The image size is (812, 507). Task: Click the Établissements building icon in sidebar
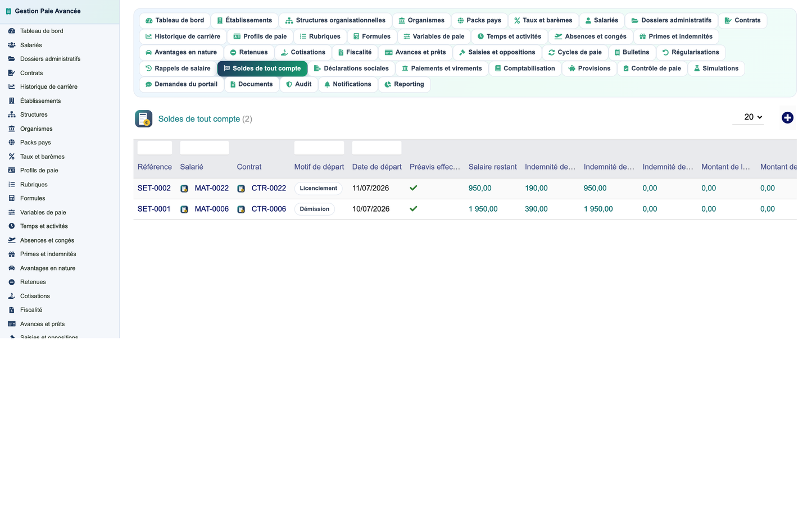[x=12, y=101]
